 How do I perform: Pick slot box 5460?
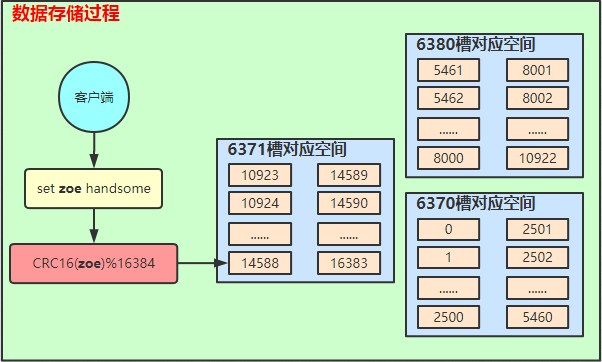click(538, 317)
